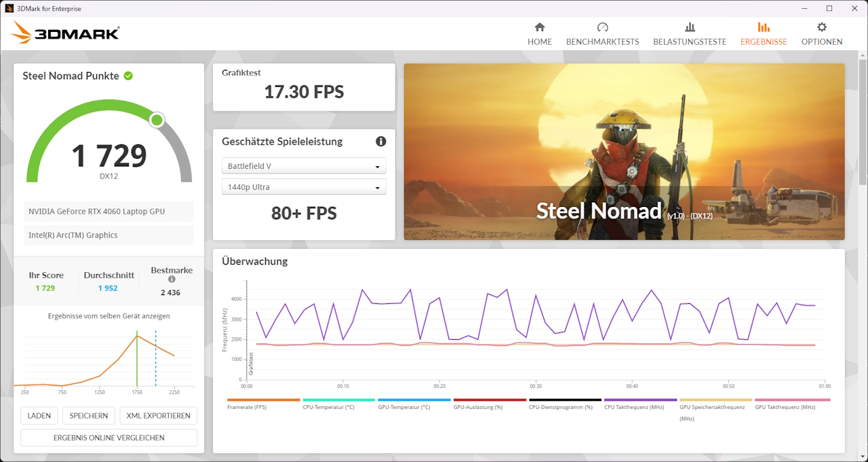Click the Steel Nomad banner image

coord(624,151)
